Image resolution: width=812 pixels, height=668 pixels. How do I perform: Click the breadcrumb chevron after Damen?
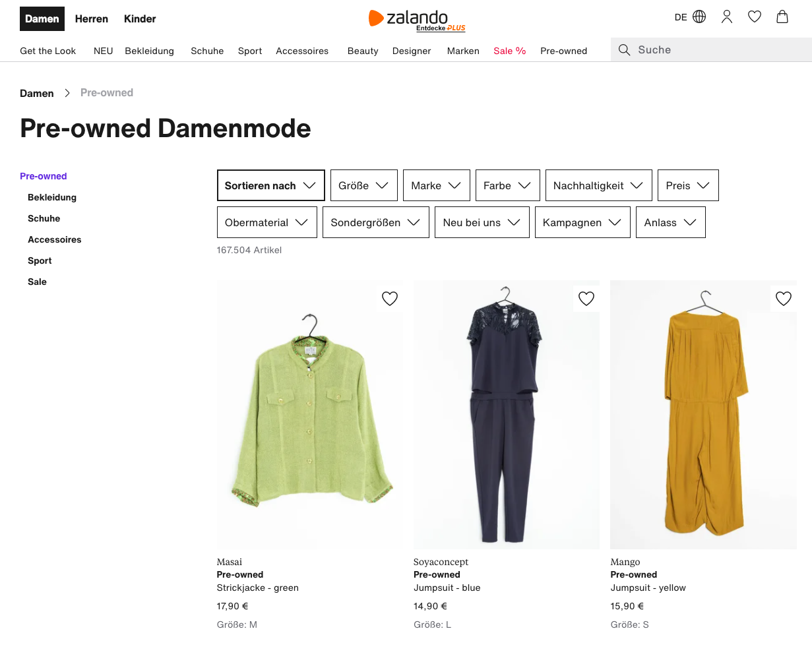[x=67, y=93]
